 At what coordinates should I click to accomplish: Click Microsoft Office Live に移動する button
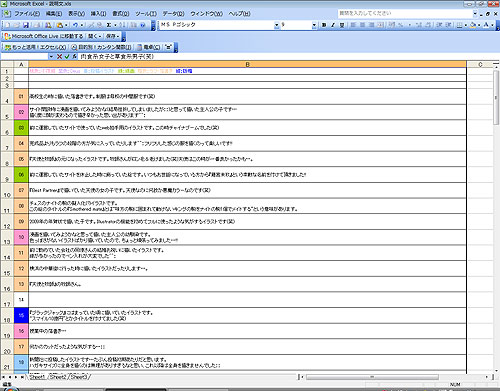click(44, 36)
